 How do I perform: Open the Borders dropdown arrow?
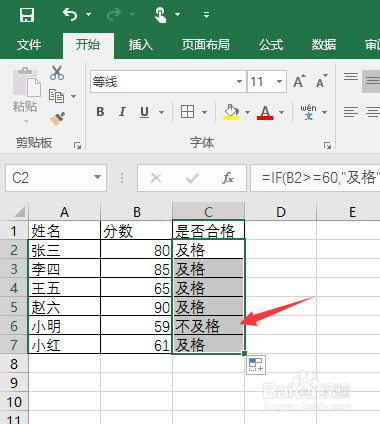[x=205, y=112]
